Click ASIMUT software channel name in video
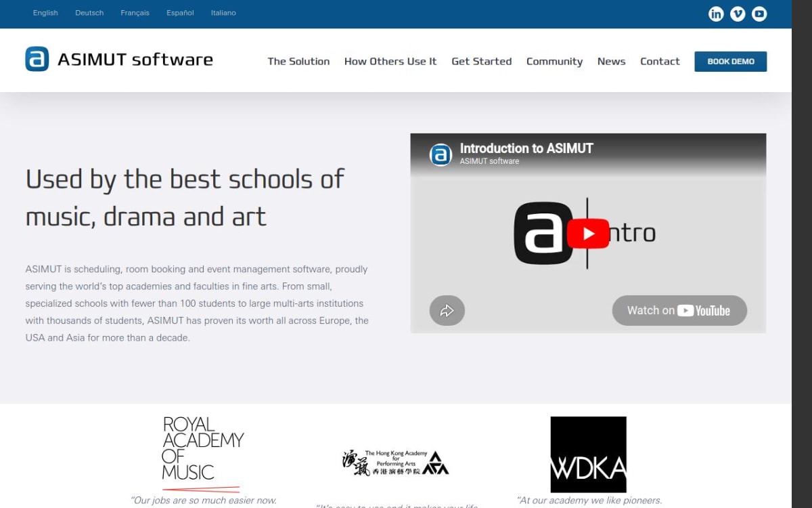The height and width of the screenshot is (508, 812). coord(489,161)
